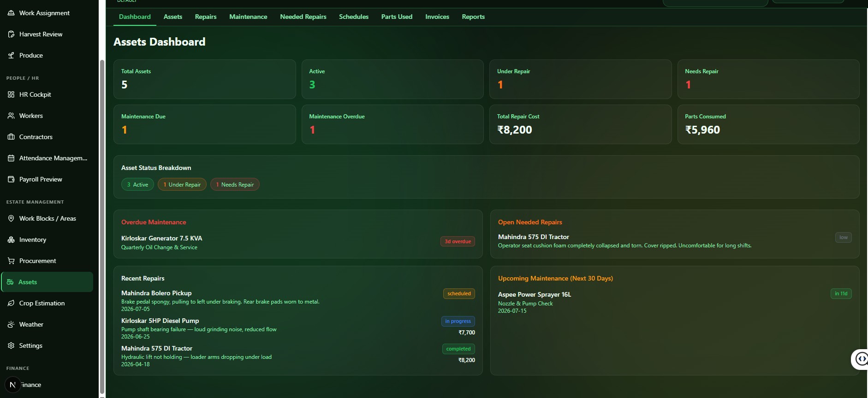
Task: Switch to the Reports tab
Action: (473, 17)
